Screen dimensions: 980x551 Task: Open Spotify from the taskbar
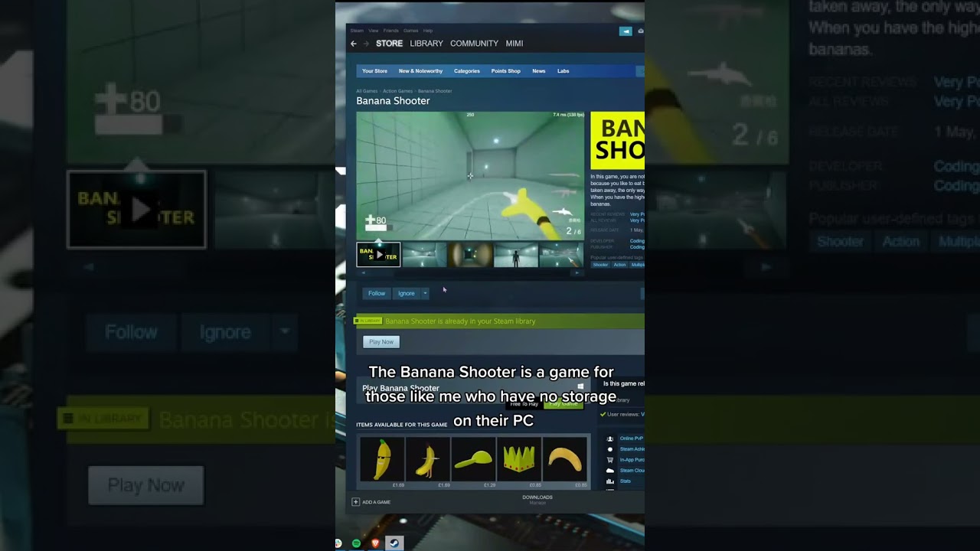pos(356,543)
